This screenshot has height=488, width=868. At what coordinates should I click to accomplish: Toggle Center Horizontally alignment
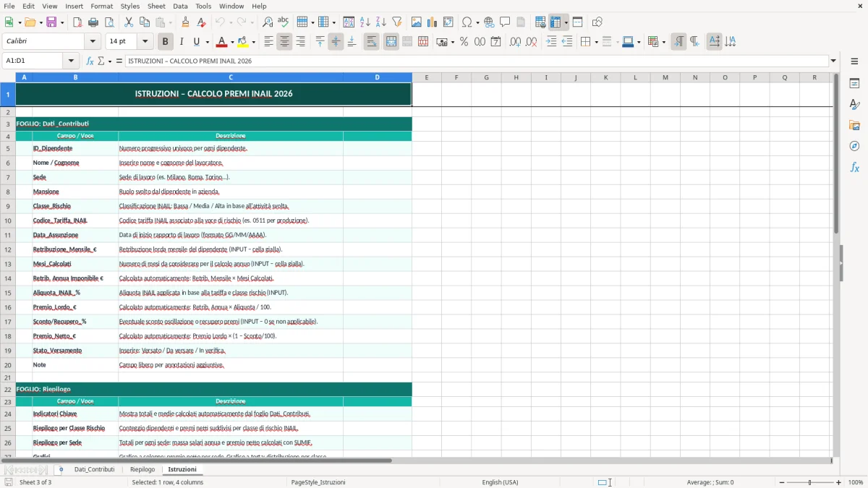[284, 42]
